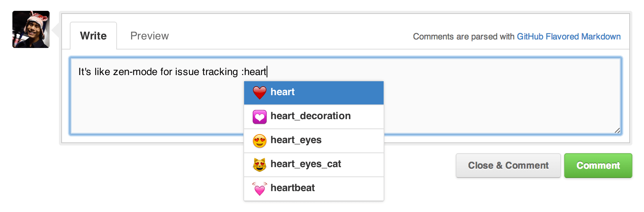The height and width of the screenshot is (212, 644).
Task: Pick the 'heart_eyes' suggestion text
Action: [296, 140]
